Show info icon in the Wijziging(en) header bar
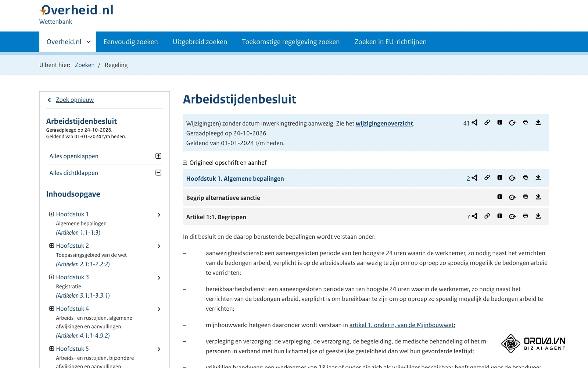588x368 pixels. click(500, 123)
